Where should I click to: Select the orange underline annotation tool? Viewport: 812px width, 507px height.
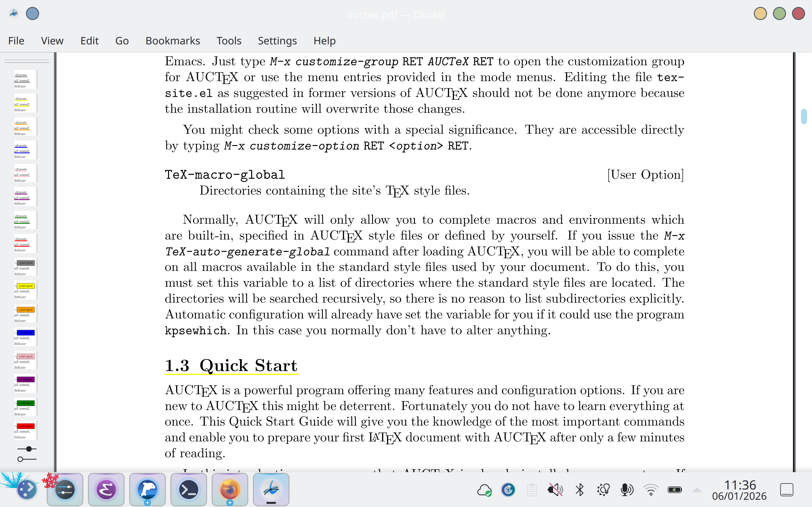tap(25, 127)
